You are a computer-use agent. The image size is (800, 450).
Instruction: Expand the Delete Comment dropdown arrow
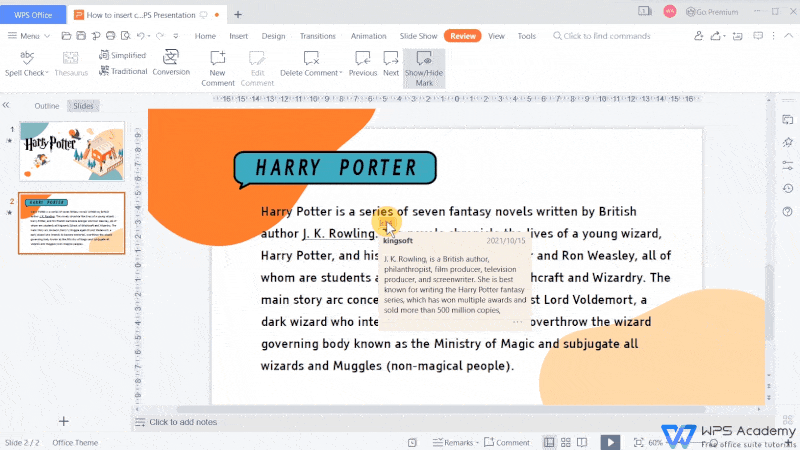pos(340,73)
